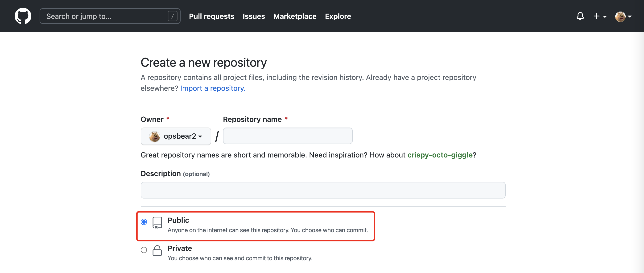
Task: Select the Private visibility radio button
Action: (x=144, y=250)
